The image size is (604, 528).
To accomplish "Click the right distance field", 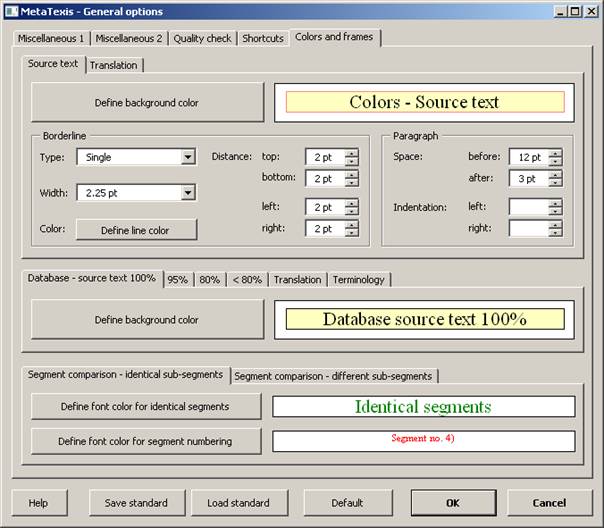I will (325, 229).
